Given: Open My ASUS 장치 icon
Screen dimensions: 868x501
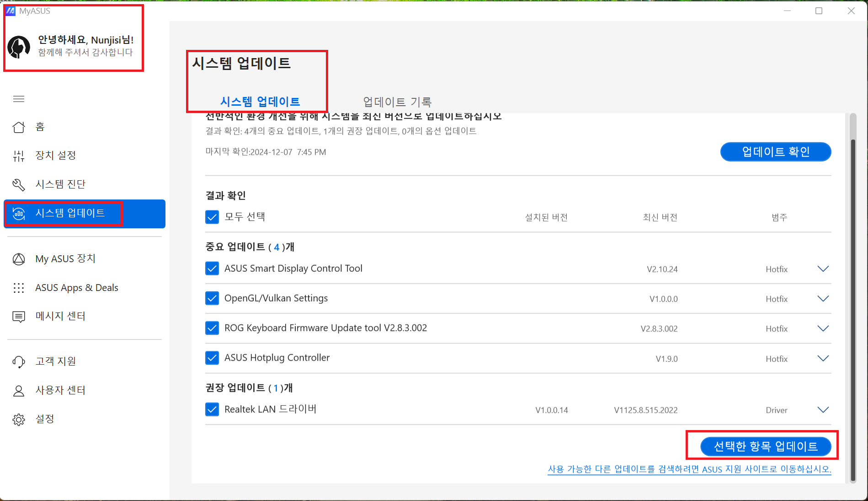Looking at the screenshot, I should click(19, 259).
